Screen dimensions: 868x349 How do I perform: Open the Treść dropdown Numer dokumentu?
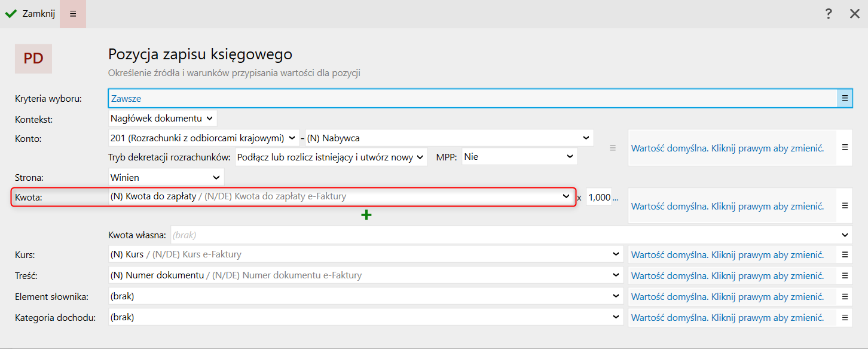(x=365, y=275)
